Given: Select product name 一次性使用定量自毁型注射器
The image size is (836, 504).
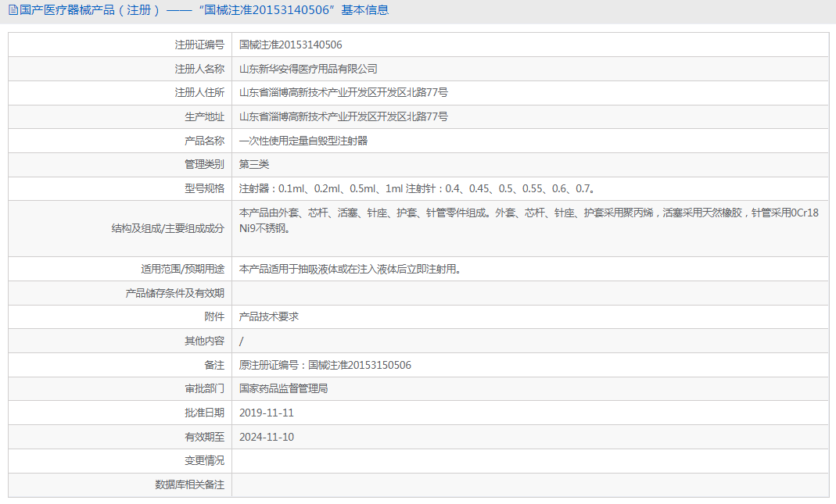Looking at the screenshot, I should click(x=303, y=141).
